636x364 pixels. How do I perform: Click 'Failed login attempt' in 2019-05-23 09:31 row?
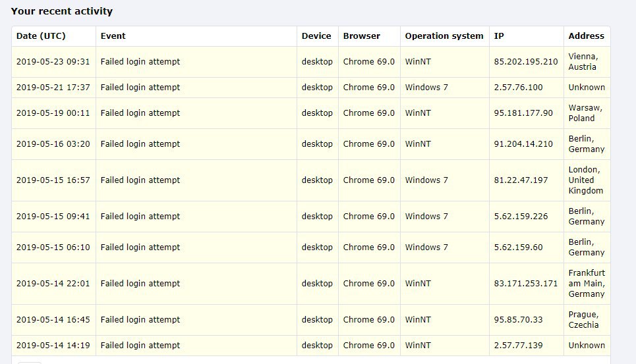pos(140,61)
